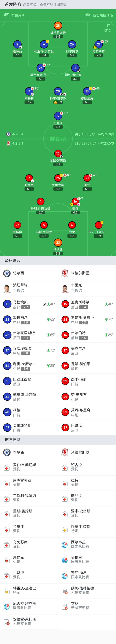The height and width of the screenshot is (644, 116).
Task: Tap the Chelsea crest in the 替补阵容 section
Action: (x=7, y=273)
